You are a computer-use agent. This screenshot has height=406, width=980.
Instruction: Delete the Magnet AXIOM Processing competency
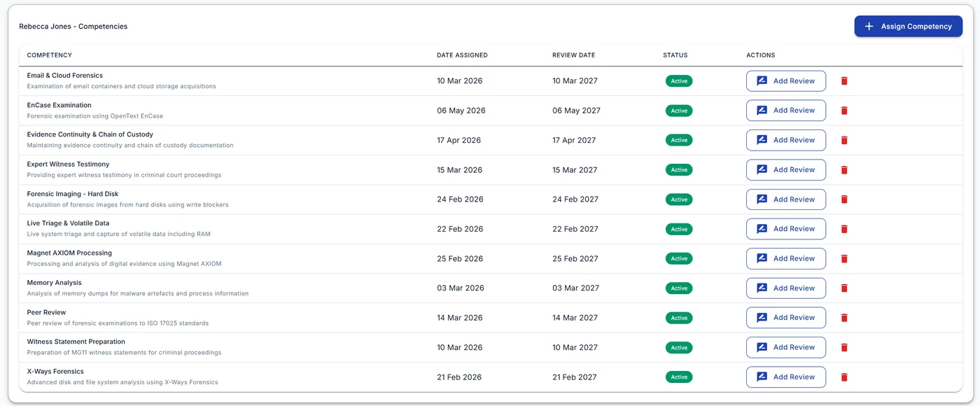pos(843,258)
